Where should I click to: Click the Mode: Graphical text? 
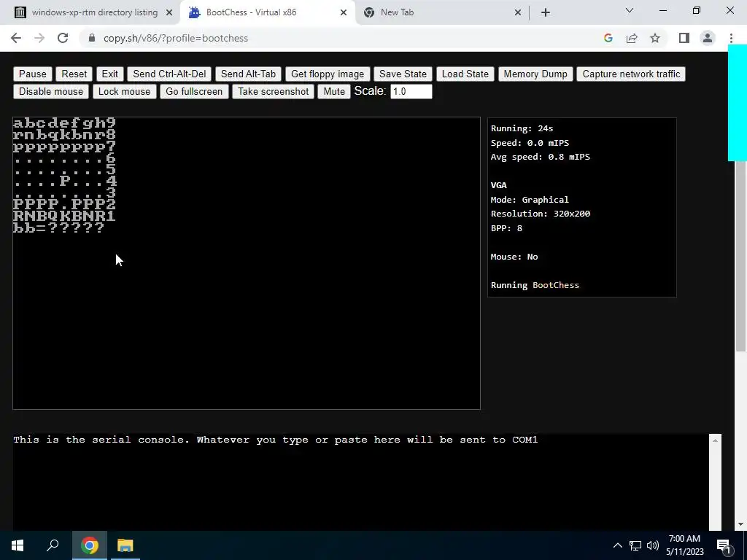(530, 200)
